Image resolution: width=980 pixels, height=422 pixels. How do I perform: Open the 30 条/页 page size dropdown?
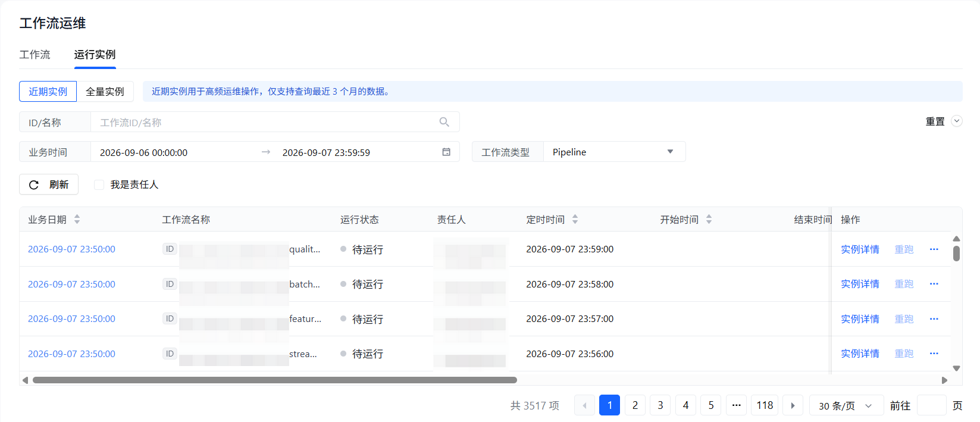[845, 405]
